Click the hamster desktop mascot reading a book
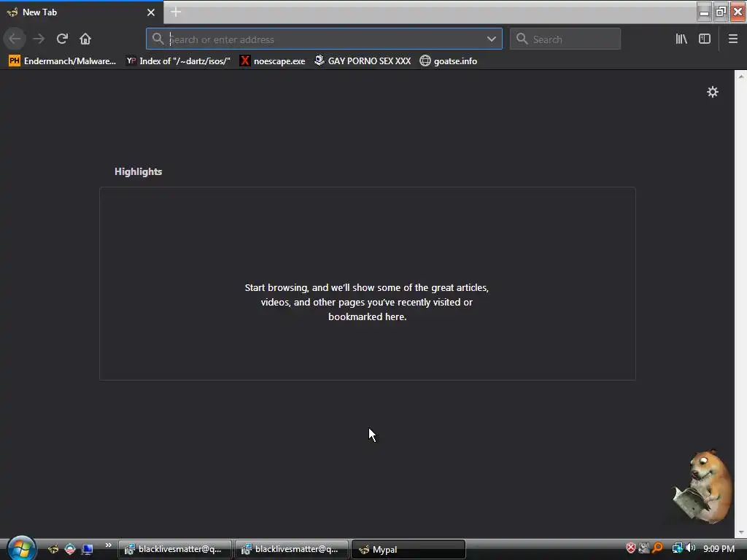747x560 pixels. (x=704, y=486)
